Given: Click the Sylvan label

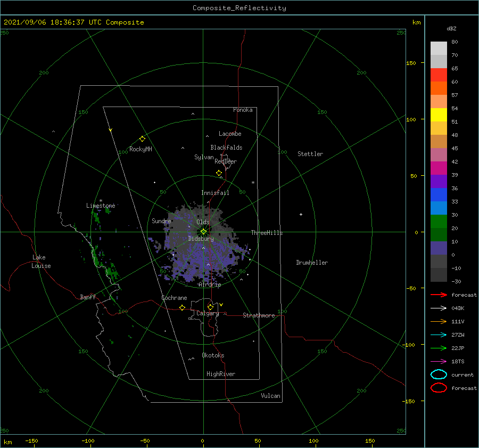Looking at the screenshot, I should [x=204, y=157].
